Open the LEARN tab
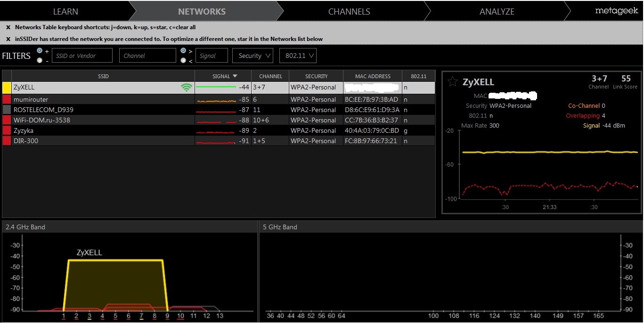Screen dimensions: 644x323 [65, 11]
